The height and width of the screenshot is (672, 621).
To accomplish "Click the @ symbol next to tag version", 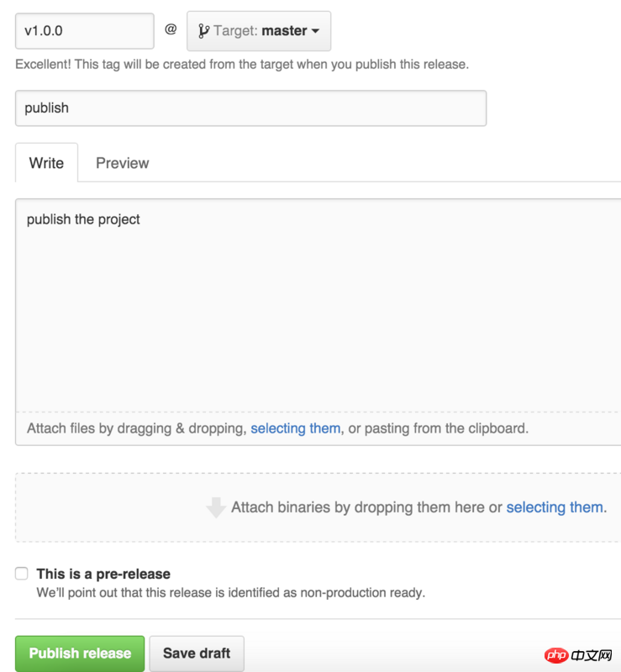I will tap(171, 29).
